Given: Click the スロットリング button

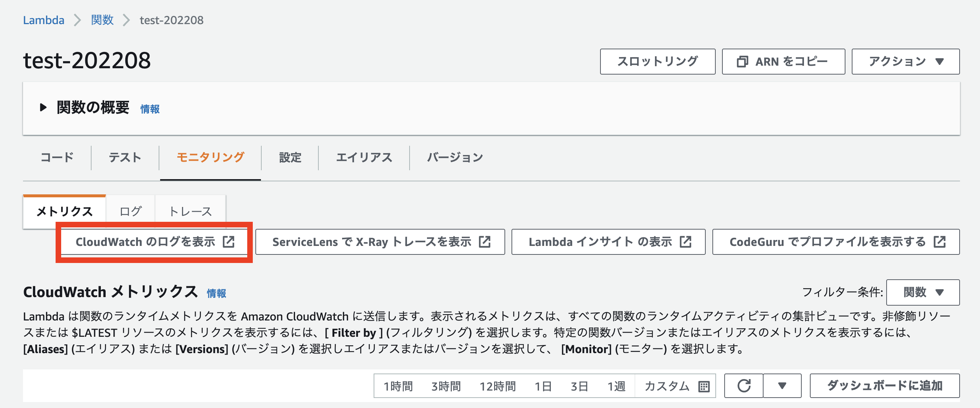Looking at the screenshot, I should 658,61.
